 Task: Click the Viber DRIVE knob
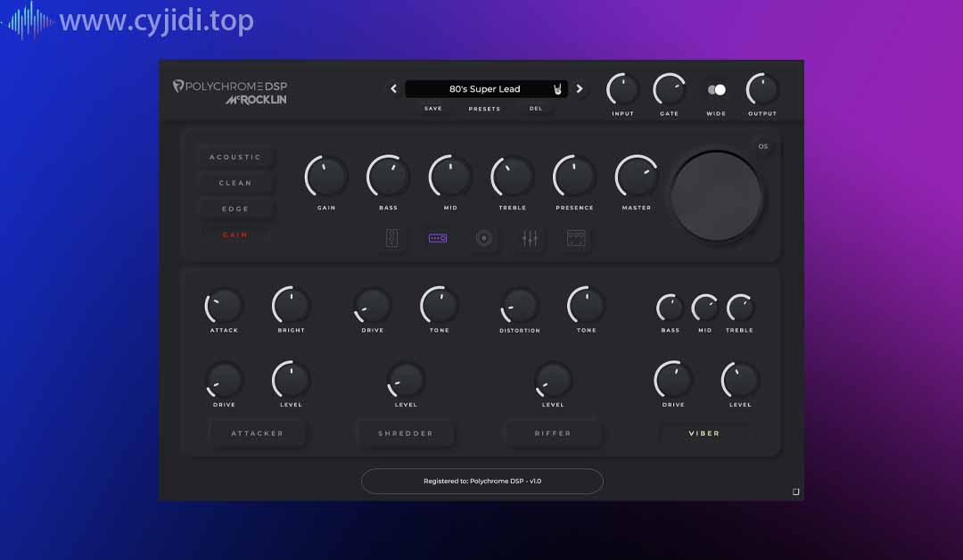673,380
